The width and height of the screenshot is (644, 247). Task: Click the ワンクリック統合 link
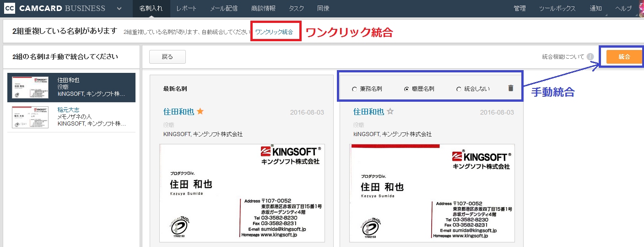coord(274,32)
